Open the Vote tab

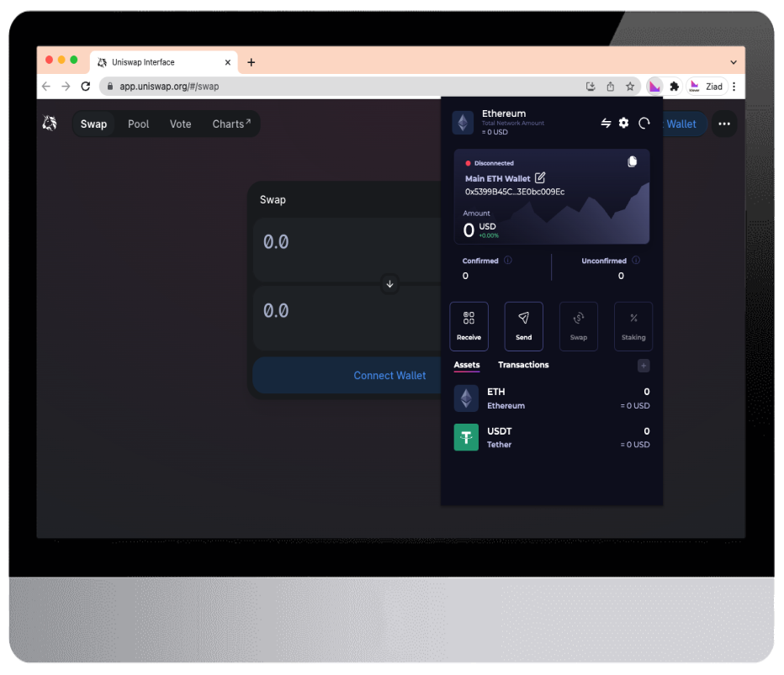pyautogui.click(x=180, y=124)
